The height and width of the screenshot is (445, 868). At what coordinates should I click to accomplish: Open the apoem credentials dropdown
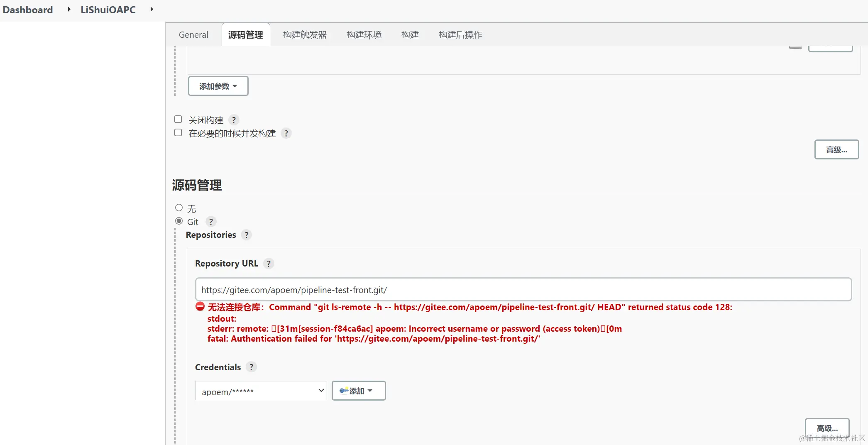(x=261, y=391)
